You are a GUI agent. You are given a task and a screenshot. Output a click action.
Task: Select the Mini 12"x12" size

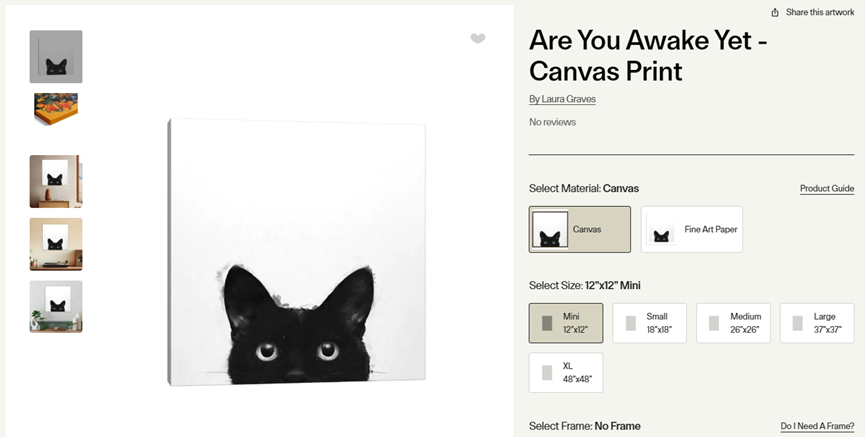tap(566, 323)
